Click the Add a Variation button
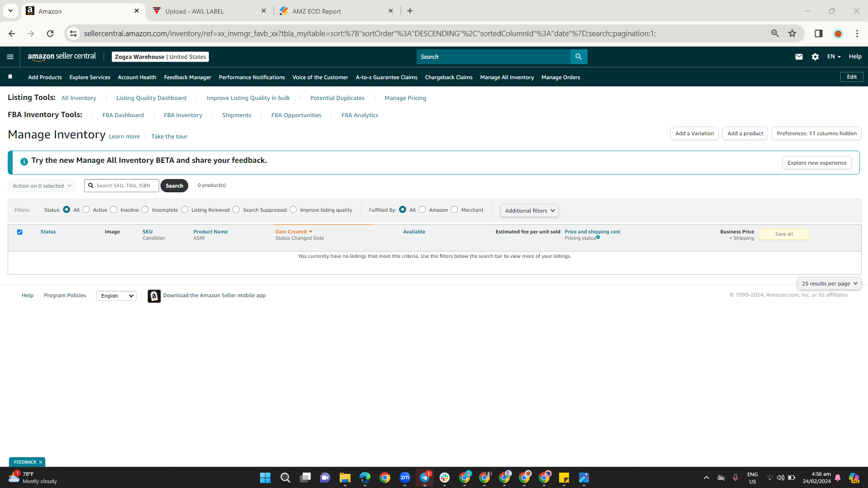868x488 pixels. pyautogui.click(x=694, y=133)
